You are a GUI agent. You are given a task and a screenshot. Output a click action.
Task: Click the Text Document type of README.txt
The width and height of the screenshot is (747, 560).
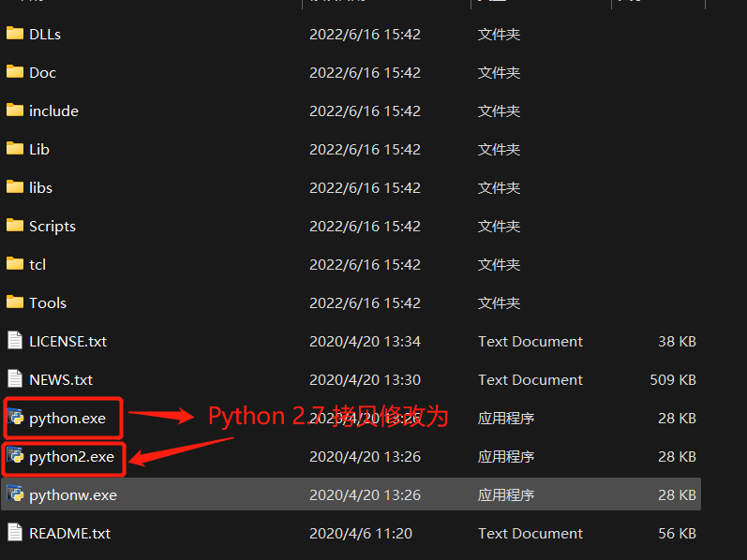[530, 534]
